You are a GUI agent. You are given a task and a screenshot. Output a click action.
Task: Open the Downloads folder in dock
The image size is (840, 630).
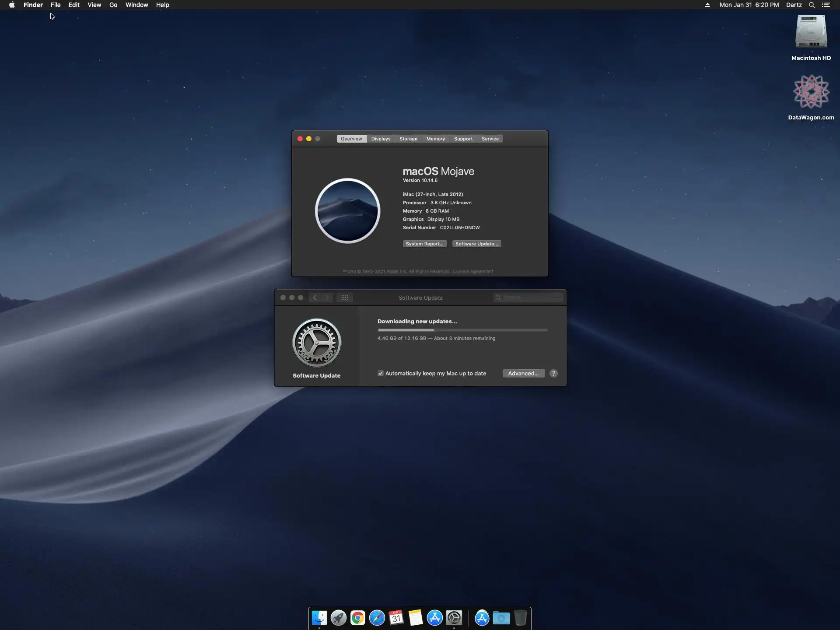click(501, 618)
